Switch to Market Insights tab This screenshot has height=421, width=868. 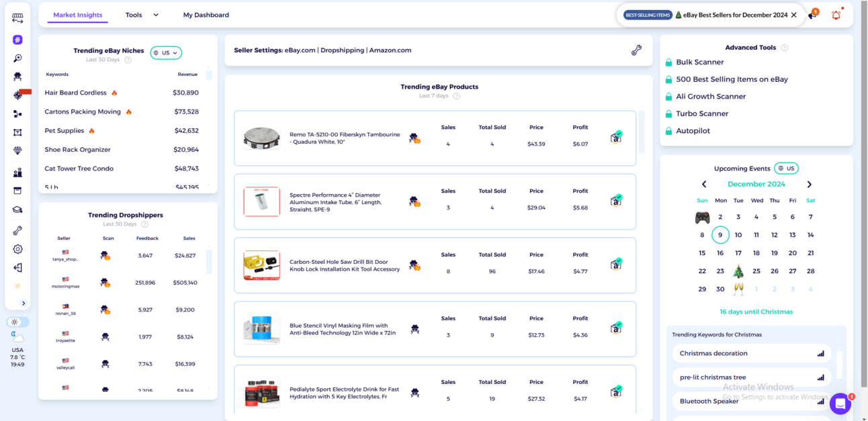point(78,15)
